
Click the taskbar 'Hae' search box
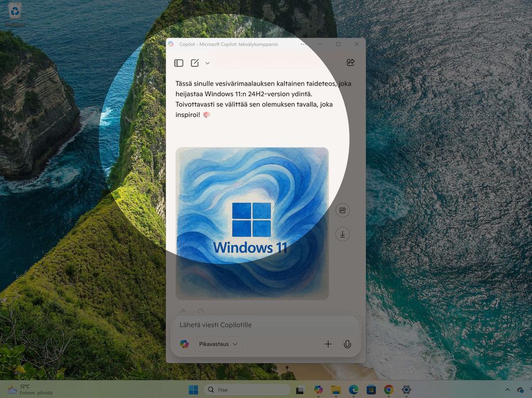tap(244, 390)
